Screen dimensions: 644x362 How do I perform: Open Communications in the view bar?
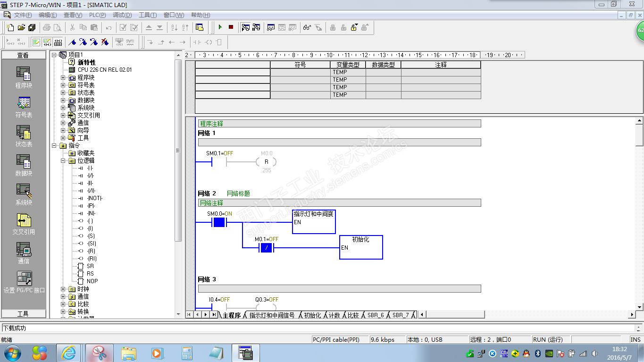24,253
